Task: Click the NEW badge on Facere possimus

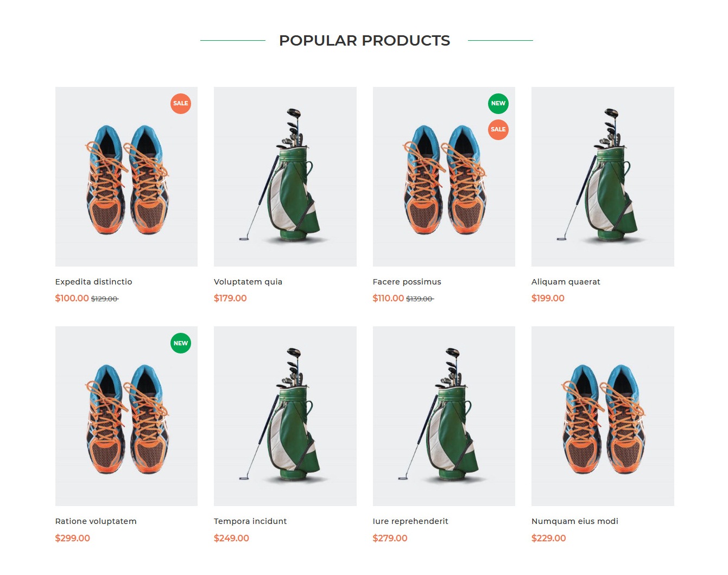Action: [x=498, y=103]
